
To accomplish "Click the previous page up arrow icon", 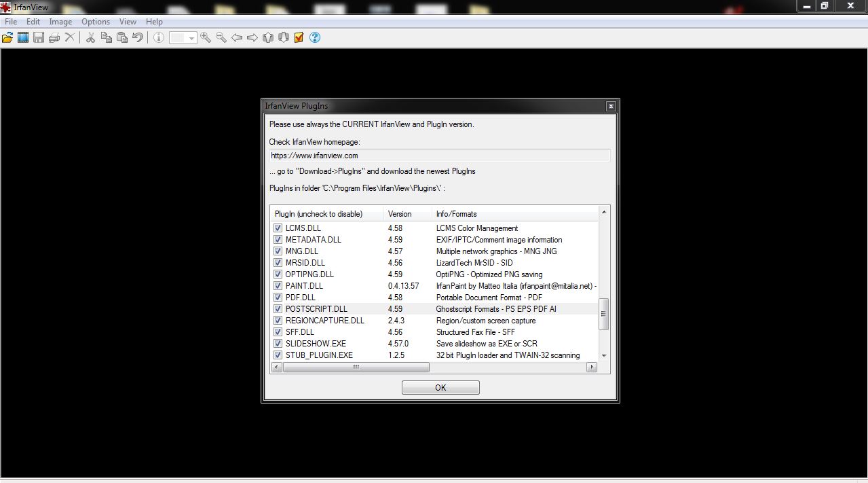I will 268,38.
